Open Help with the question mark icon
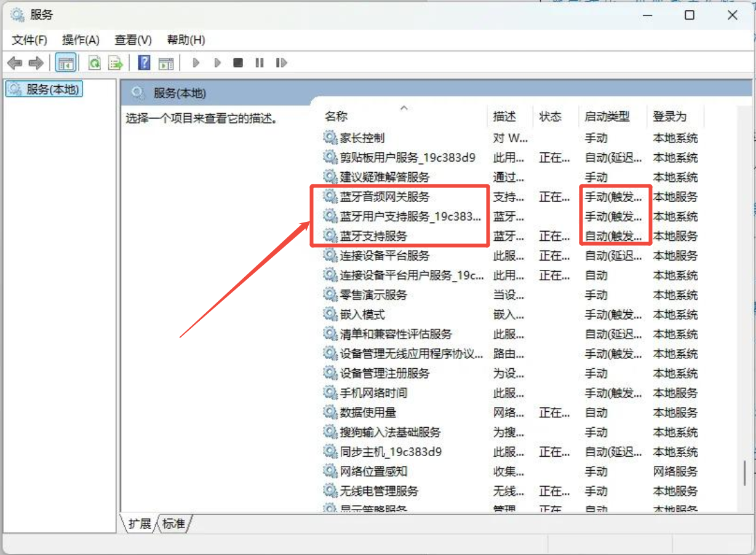 pyautogui.click(x=144, y=63)
